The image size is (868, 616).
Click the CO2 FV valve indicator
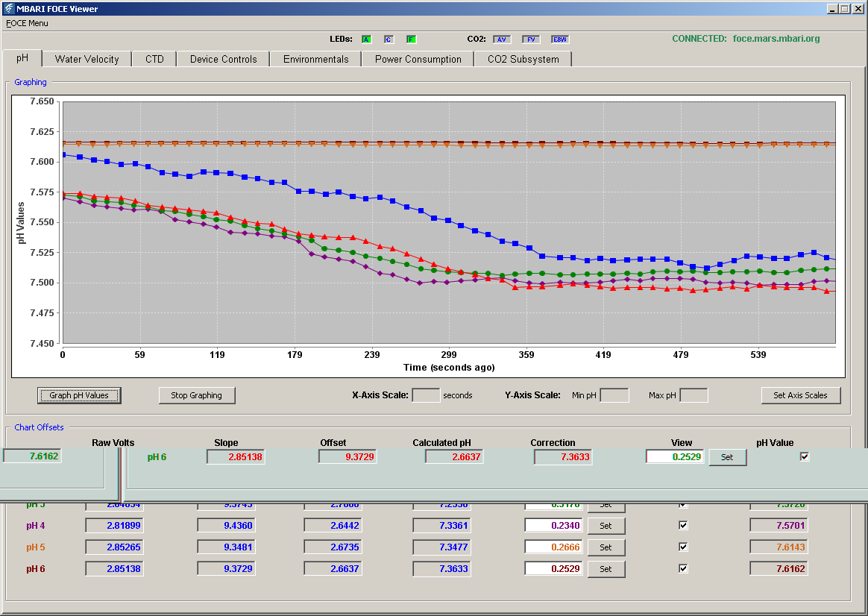click(531, 40)
